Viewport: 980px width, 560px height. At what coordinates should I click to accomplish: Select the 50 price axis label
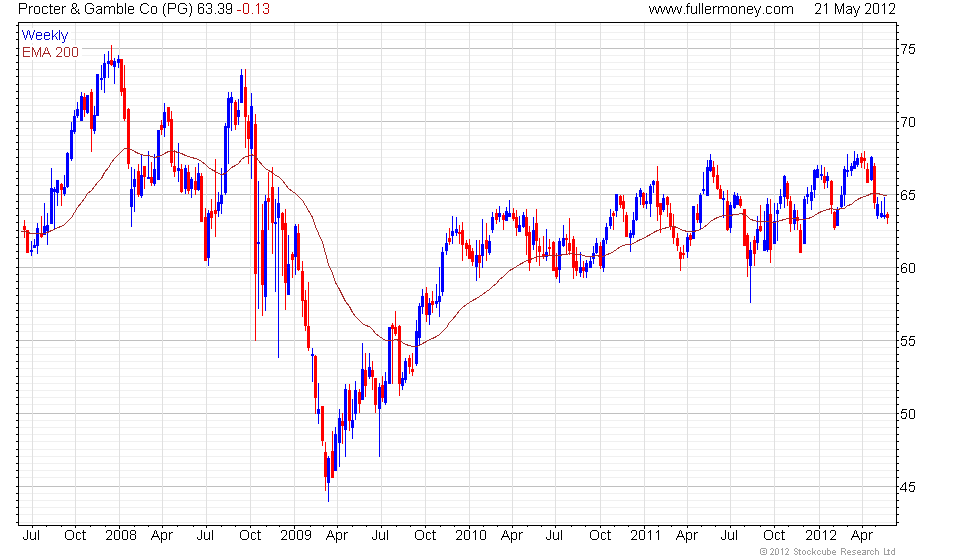click(908, 414)
